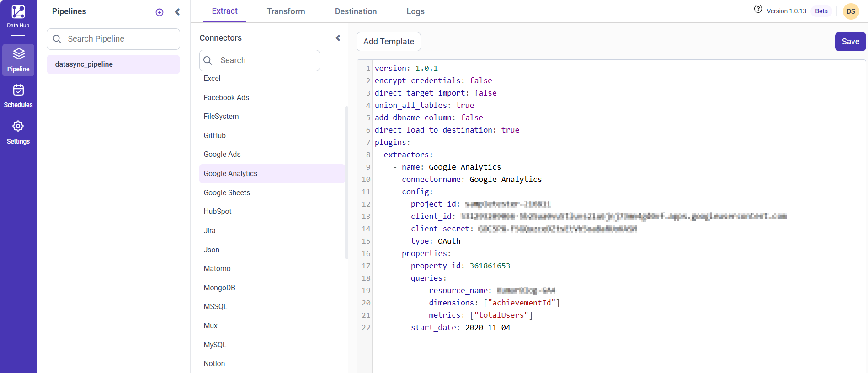Switch to the Destination tab
Screen dimensions: 868x373
[356, 11]
